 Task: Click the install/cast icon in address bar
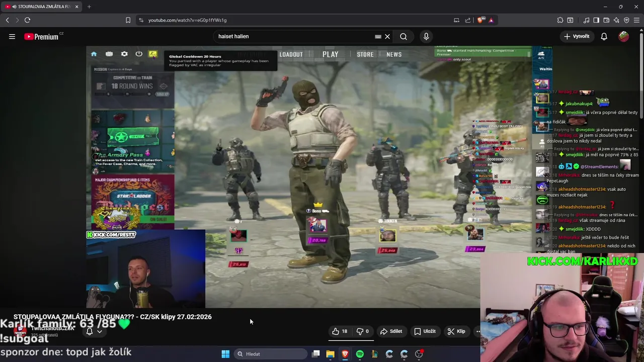tap(456, 20)
